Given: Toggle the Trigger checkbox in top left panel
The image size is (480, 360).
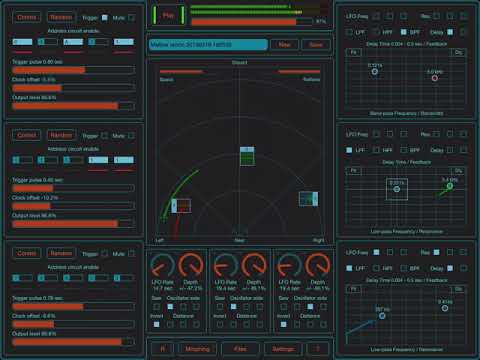Looking at the screenshot, I should [x=105, y=17].
